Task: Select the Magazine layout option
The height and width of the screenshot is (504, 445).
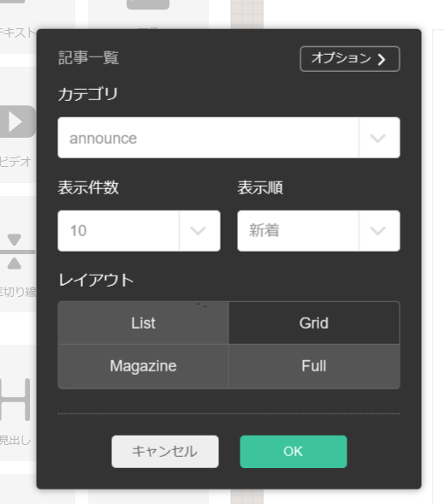Action: point(144,366)
